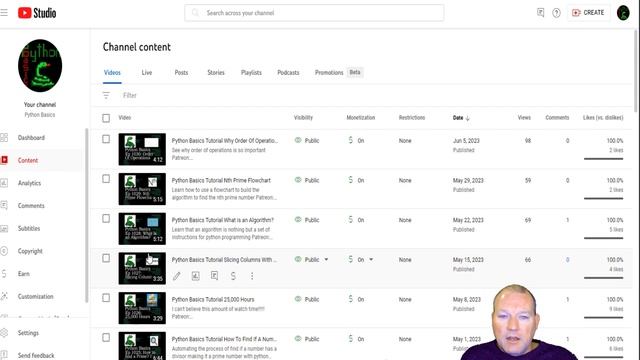The image size is (640, 360).
Task: Click the likes bar for Nth Prime Flowchart video
Action: click(x=603, y=198)
